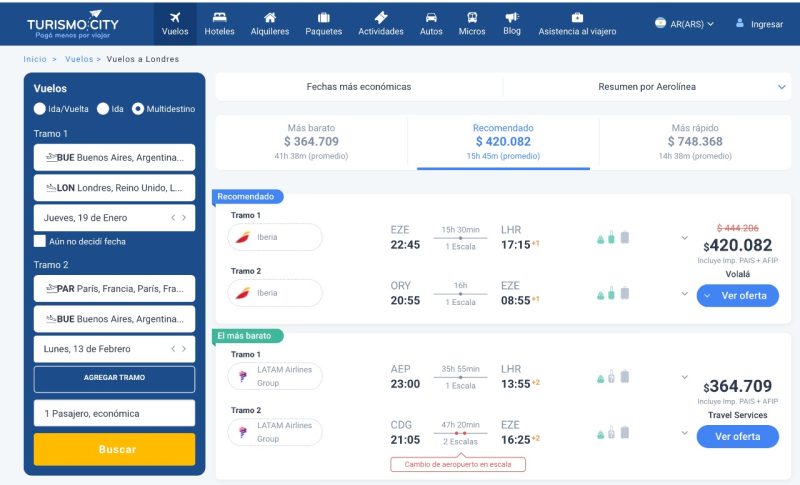Click Ver oferta for the Iberia flight
The height and width of the screenshot is (485, 800).
pos(737,295)
